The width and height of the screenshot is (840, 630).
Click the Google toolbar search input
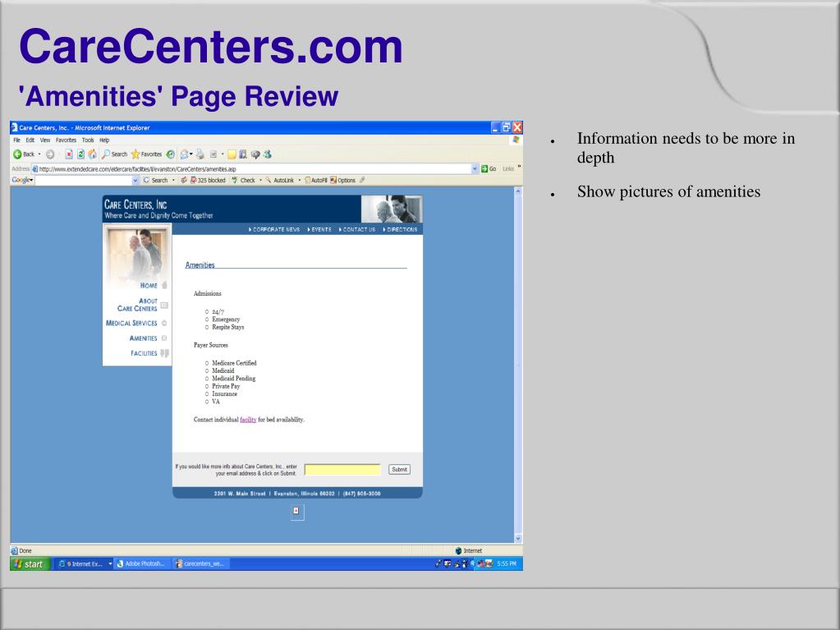click(84, 181)
